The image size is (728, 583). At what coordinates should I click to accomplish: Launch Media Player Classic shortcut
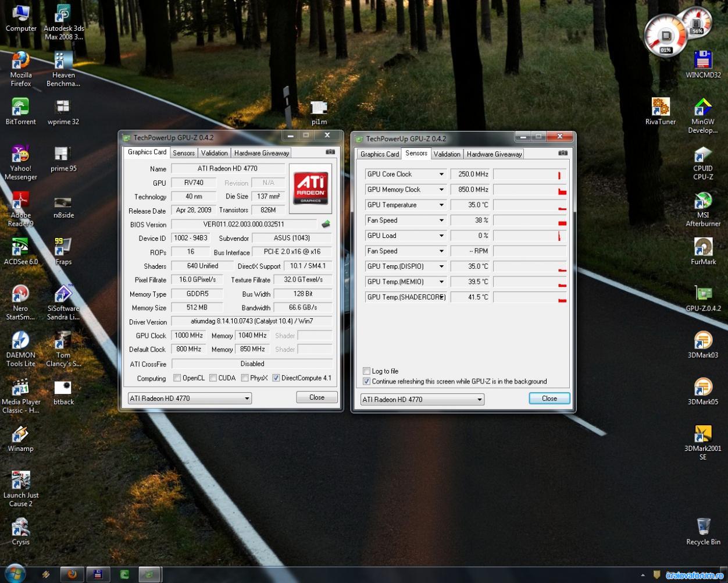click(x=21, y=396)
